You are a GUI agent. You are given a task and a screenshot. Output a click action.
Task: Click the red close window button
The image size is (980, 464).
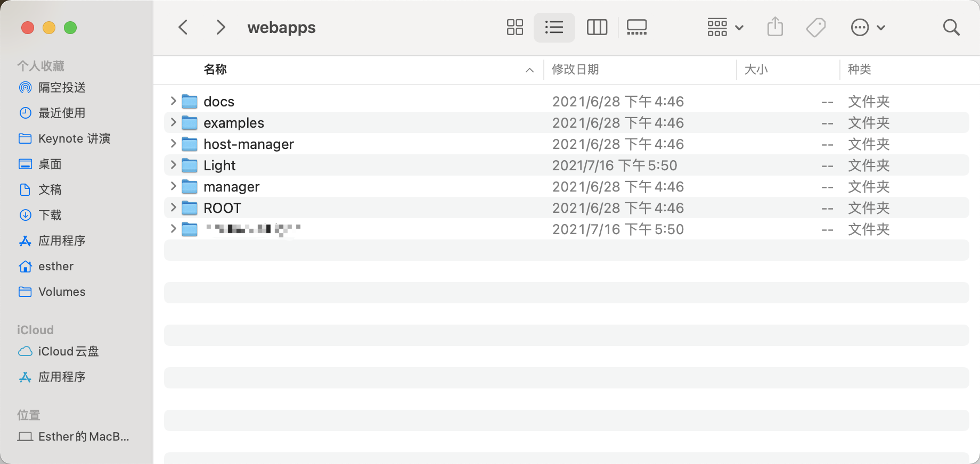tap(28, 28)
